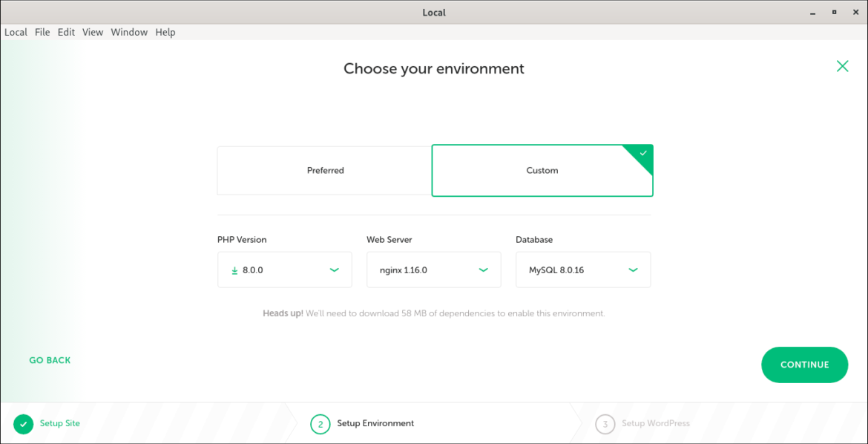Click the CONTINUE button
Screen dimensions: 868x444
click(804, 365)
